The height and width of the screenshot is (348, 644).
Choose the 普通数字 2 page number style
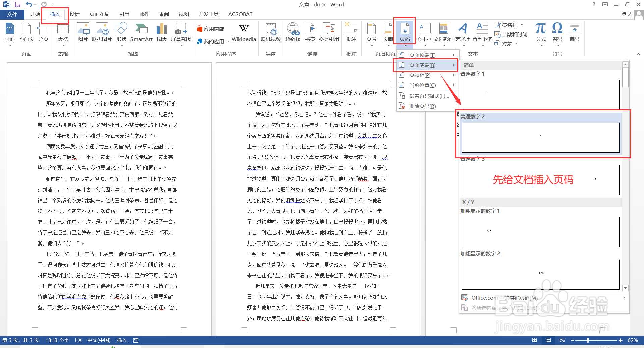[540, 134]
